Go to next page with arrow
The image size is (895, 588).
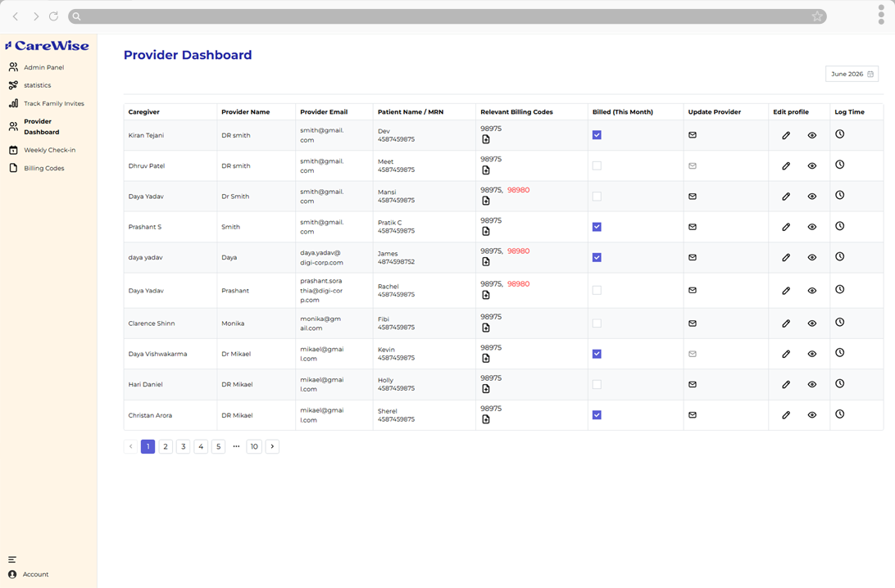point(272,446)
